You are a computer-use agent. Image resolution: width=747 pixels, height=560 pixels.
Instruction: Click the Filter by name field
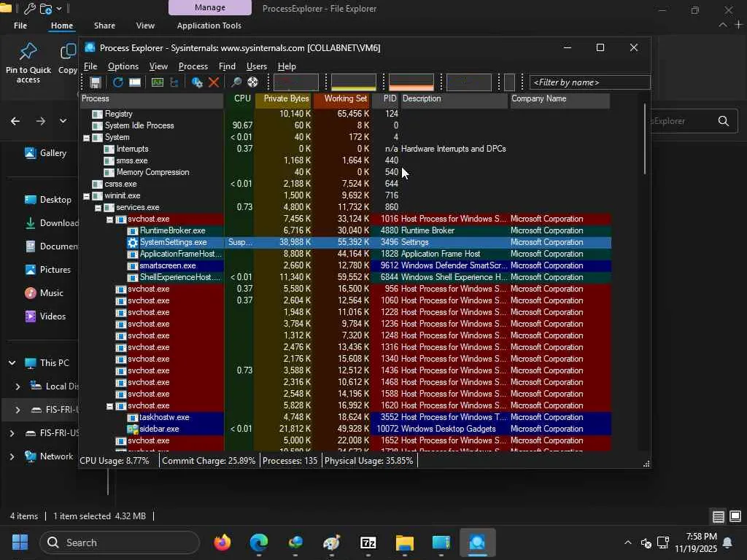pyautogui.click(x=589, y=82)
